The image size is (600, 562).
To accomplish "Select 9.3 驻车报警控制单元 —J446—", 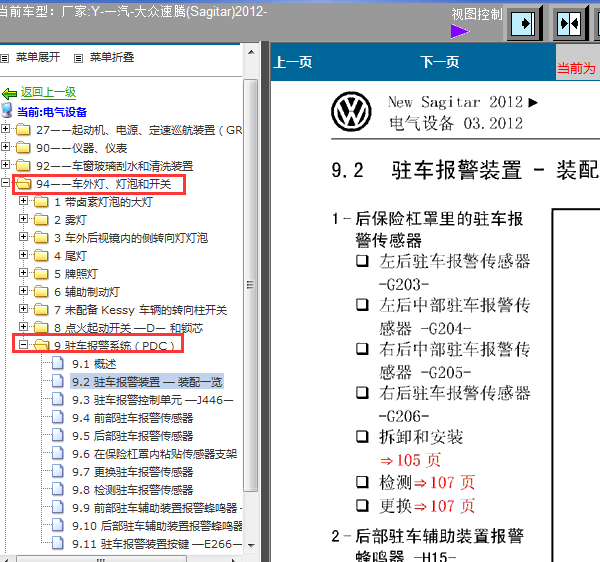I will [x=153, y=400].
